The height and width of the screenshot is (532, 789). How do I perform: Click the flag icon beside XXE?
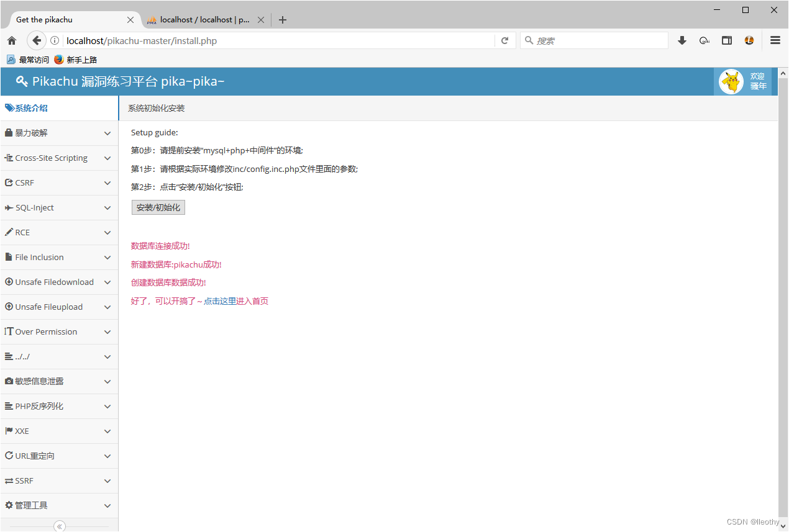pos(9,431)
